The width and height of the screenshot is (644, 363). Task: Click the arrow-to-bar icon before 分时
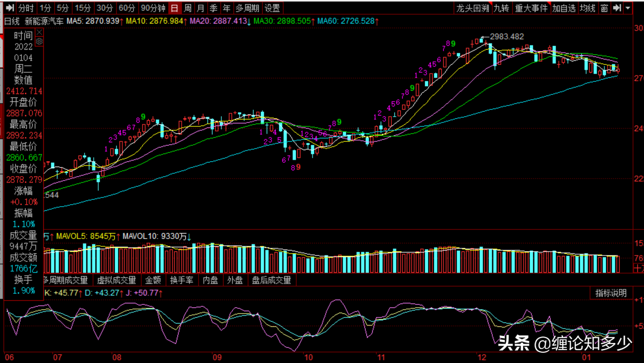(10, 8)
